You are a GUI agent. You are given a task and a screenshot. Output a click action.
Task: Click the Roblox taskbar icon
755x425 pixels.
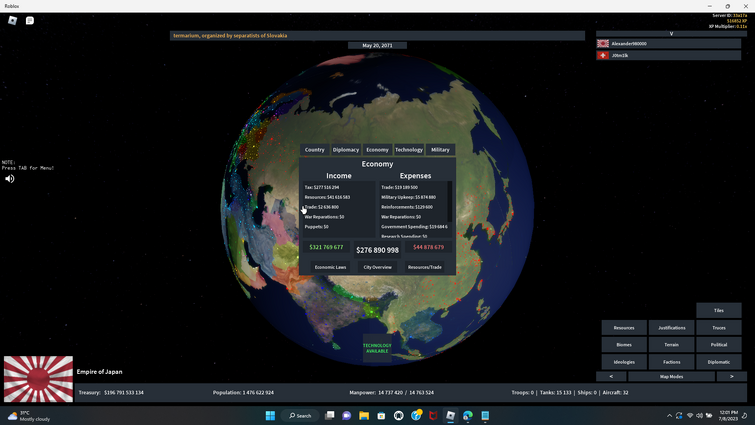pos(451,415)
